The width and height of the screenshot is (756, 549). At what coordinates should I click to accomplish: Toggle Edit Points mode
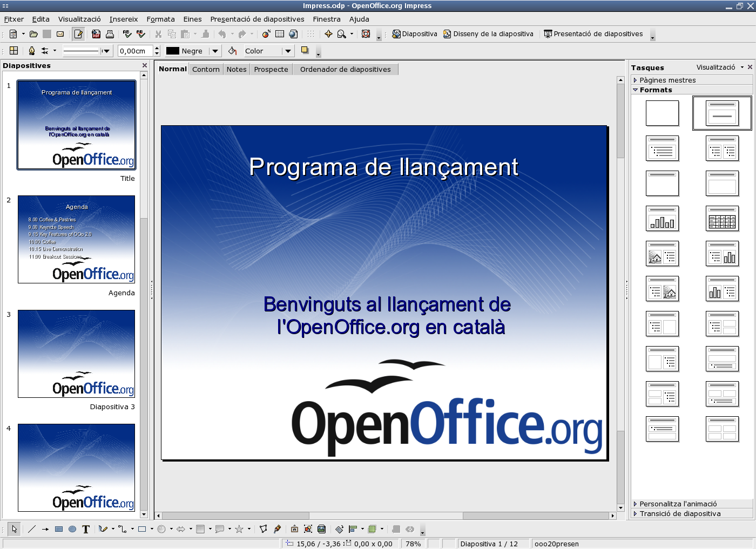(x=264, y=529)
